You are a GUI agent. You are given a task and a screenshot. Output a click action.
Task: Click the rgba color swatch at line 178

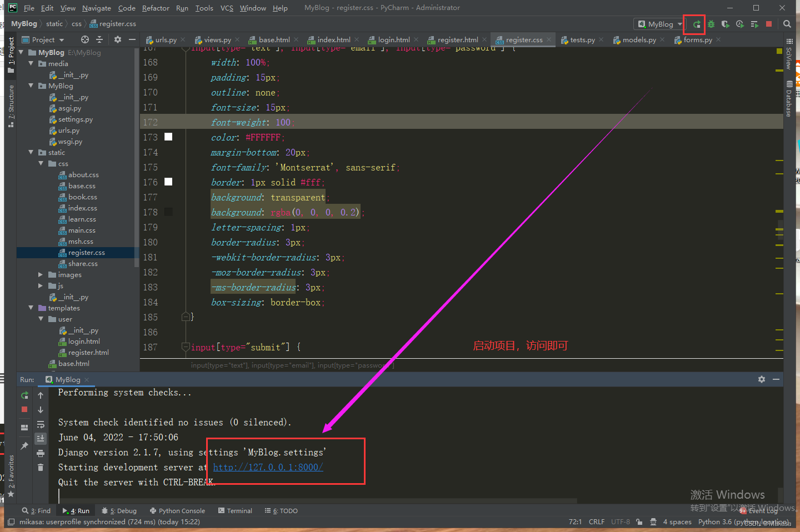[x=168, y=212]
